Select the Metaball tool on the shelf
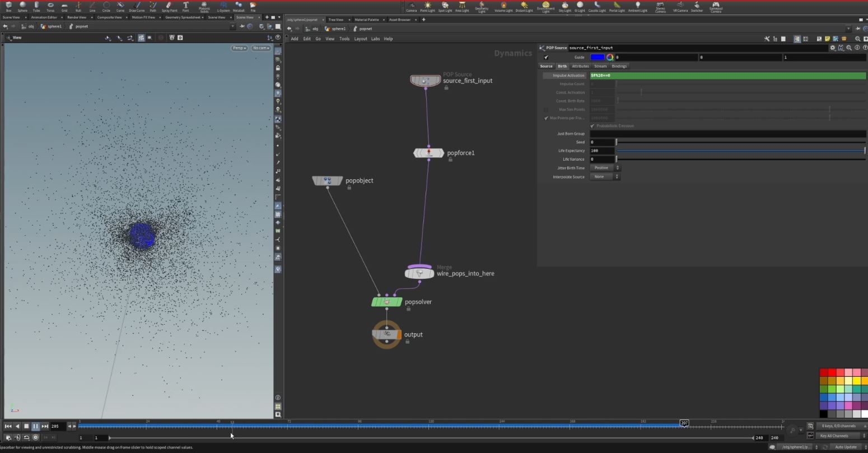Image resolution: width=868 pixels, height=453 pixels. tap(238, 6)
